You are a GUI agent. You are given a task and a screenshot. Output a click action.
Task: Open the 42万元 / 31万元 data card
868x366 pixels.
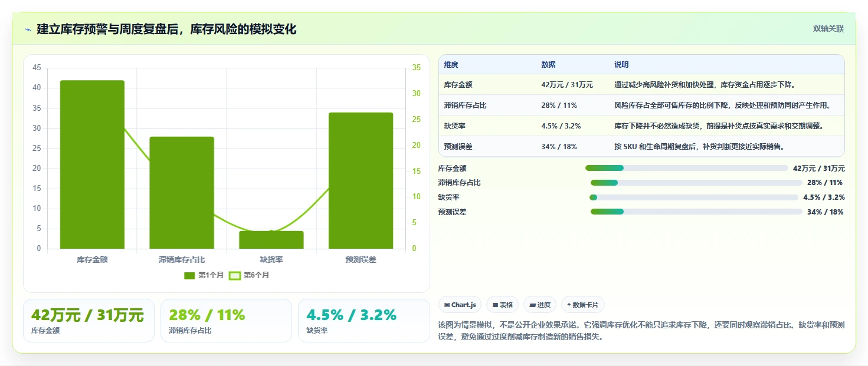[x=89, y=321]
